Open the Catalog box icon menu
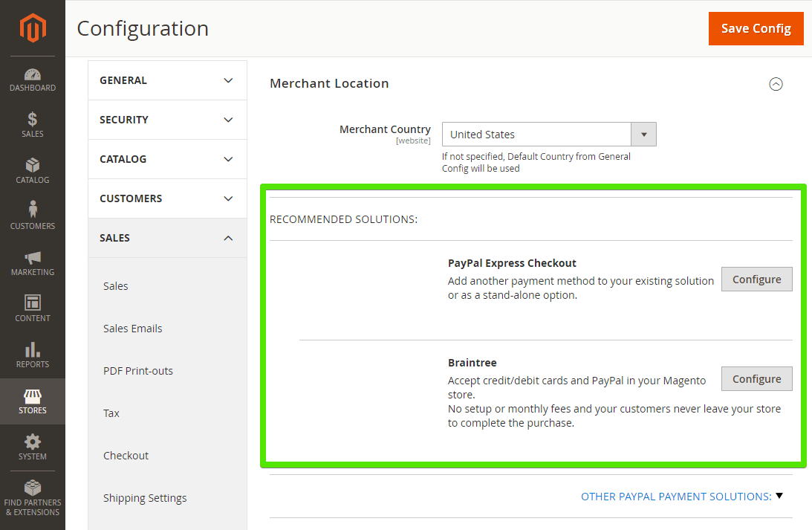The height and width of the screenshot is (530, 812). pos(33,171)
